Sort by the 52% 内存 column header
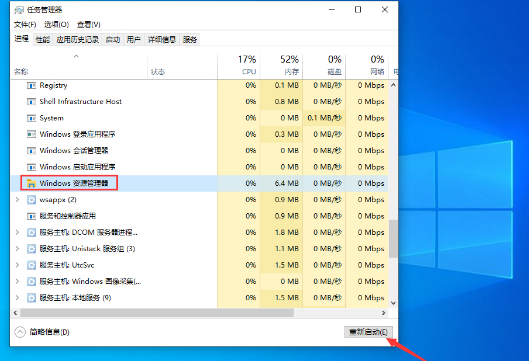This screenshot has height=361, width=529. point(281,65)
